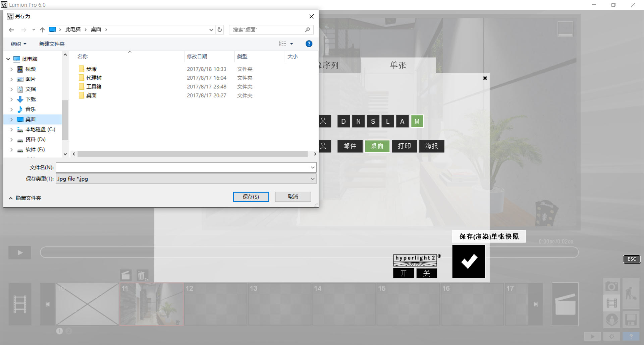Switch to the 单张 tab
644x345 pixels.
click(398, 65)
